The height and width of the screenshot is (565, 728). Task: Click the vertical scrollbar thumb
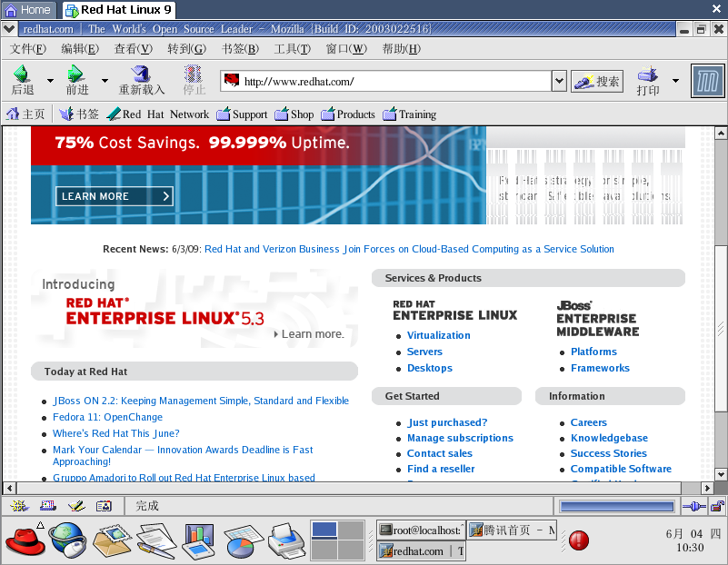(x=721, y=329)
